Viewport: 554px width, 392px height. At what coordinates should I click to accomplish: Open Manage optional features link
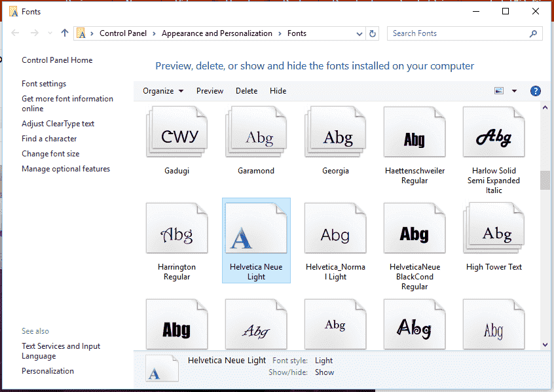tap(65, 169)
